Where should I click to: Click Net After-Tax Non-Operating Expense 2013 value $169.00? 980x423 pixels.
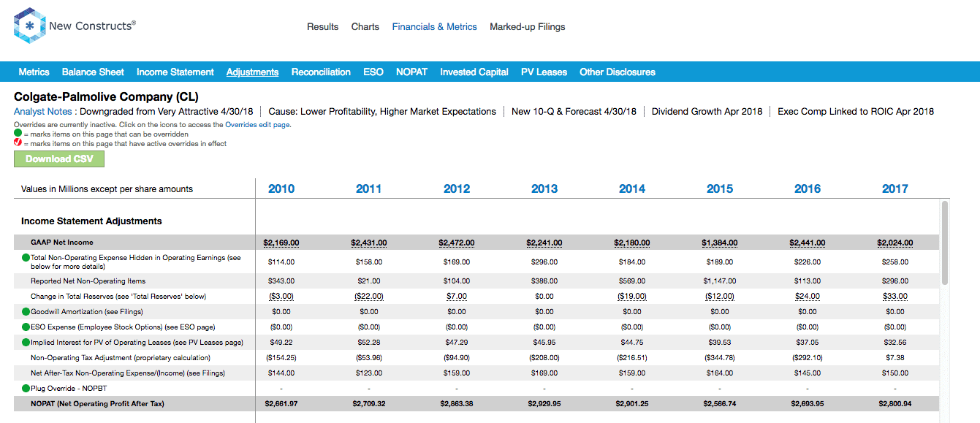pyautogui.click(x=544, y=373)
